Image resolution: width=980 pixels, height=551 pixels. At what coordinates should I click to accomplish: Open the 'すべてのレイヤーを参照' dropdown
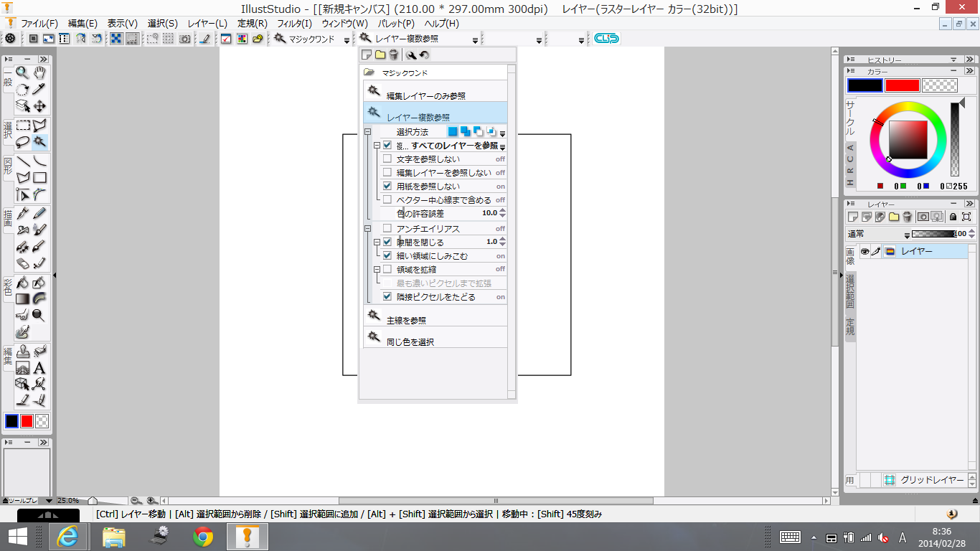[502, 146]
